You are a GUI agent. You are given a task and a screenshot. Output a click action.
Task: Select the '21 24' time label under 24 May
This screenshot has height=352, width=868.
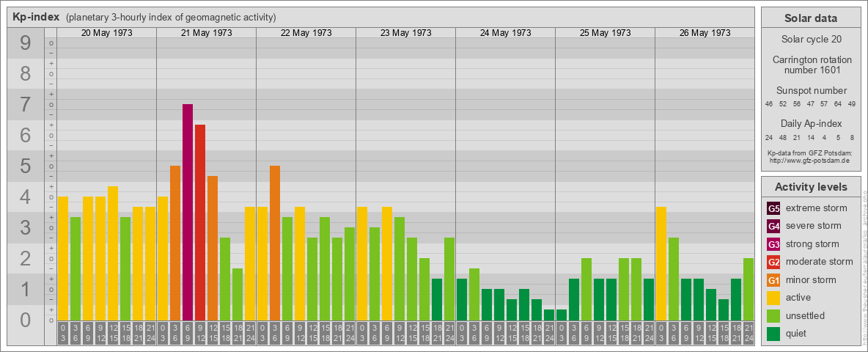[x=549, y=334]
